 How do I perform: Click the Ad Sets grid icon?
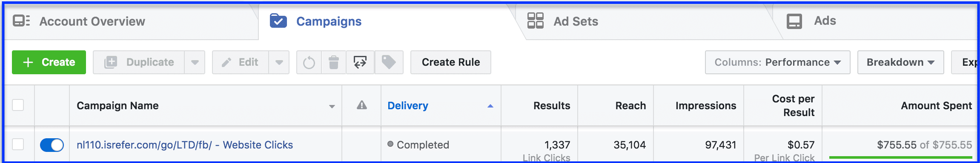point(535,20)
